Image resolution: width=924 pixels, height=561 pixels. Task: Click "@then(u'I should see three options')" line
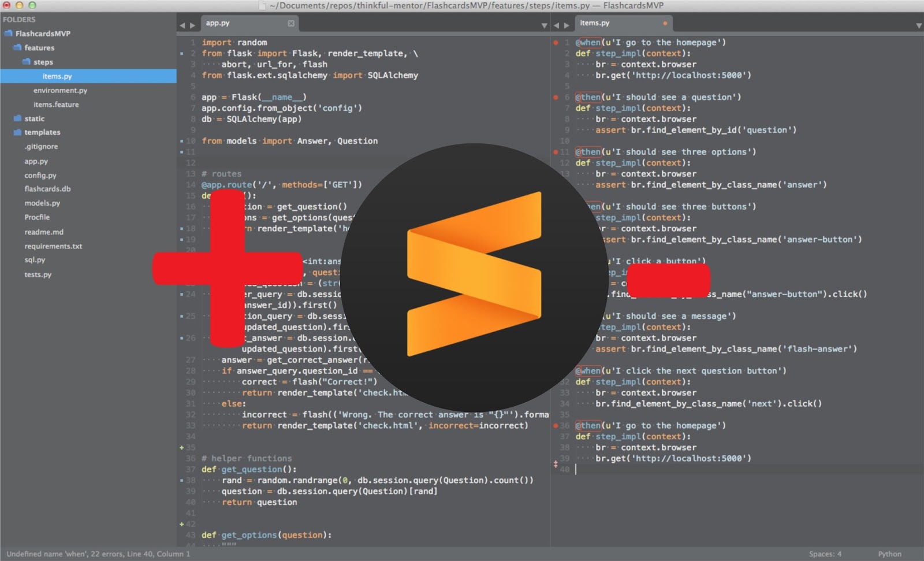pos(666,153)
